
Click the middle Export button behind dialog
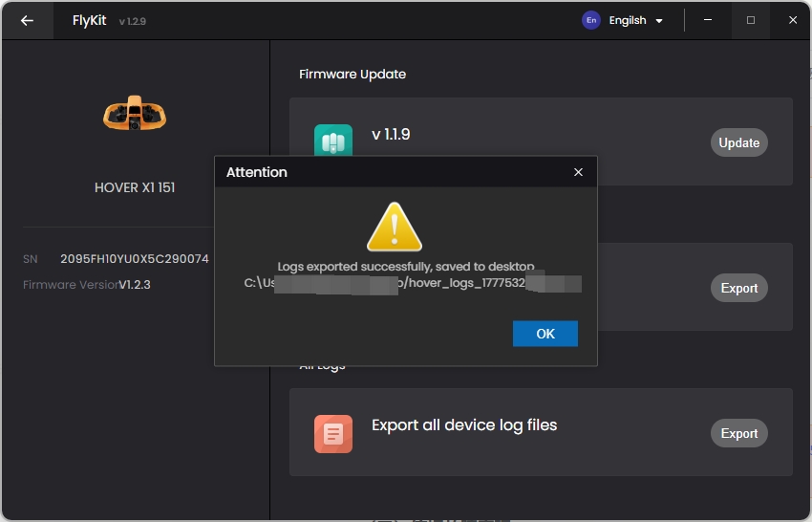point(739,288)
